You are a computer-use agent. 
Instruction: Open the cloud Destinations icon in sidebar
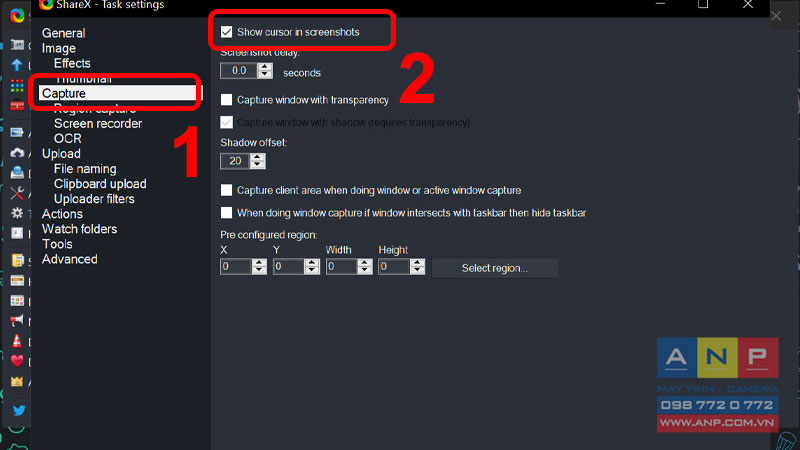(x=17, y=153)
